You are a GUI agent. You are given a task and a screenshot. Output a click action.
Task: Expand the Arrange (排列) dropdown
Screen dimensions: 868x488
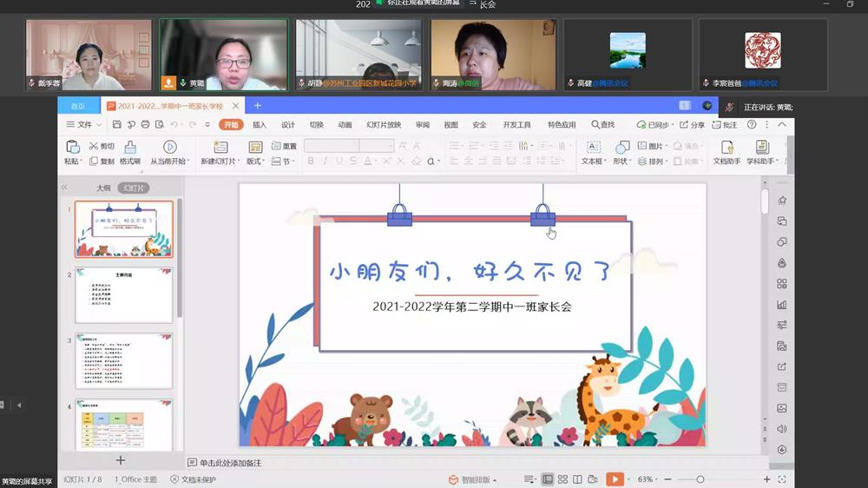(x=653, y=162)
